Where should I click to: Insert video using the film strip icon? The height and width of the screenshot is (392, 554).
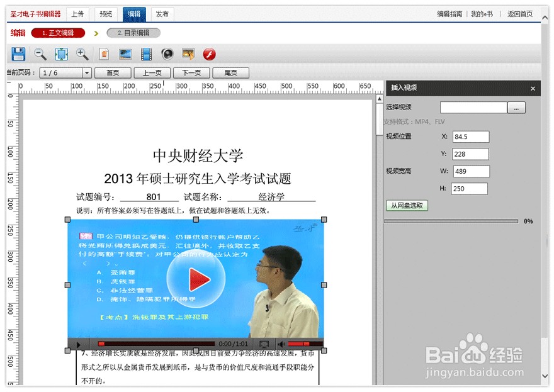(146, 54)
